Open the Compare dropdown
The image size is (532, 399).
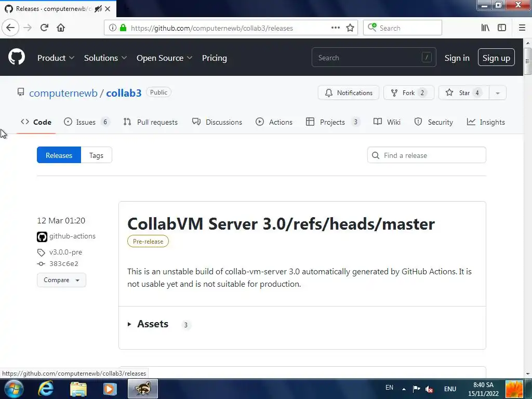click(61, 280)
